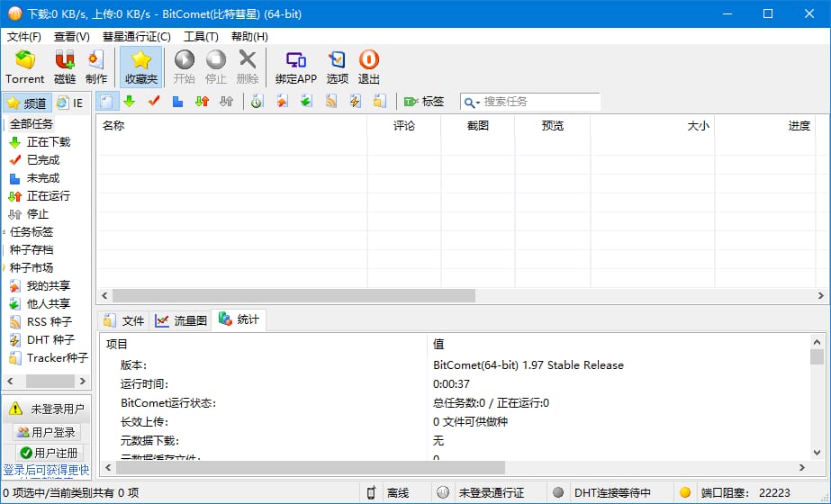Click the clock scheduler icon in filter bar

pos(257,101)
